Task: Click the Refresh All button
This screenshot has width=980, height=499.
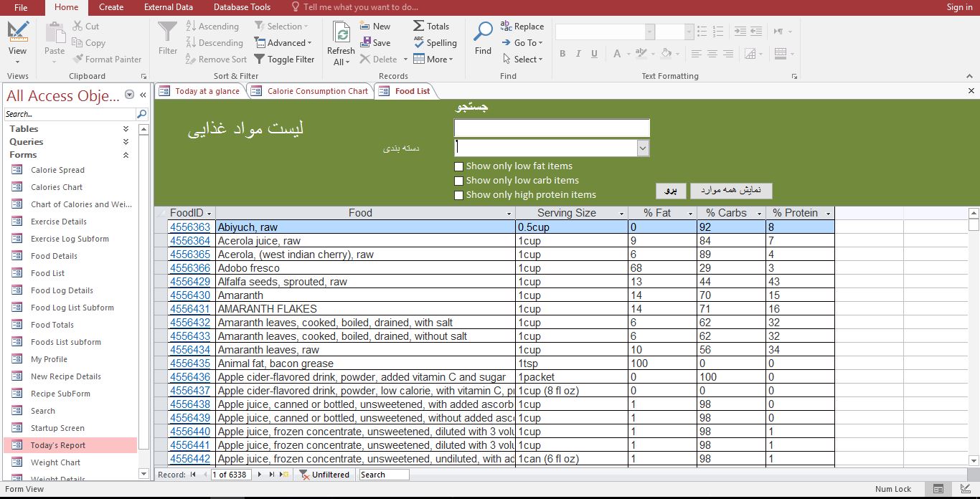Action: tap(341, 44)
